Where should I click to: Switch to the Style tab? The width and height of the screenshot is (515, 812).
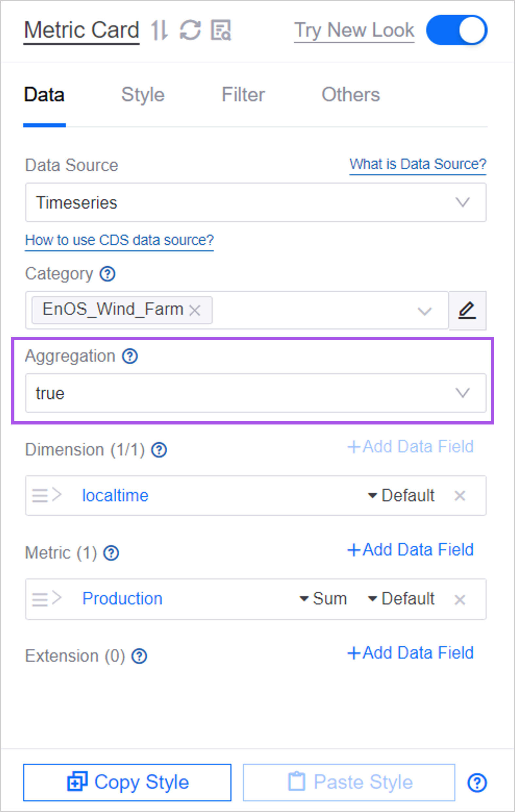[143, 95]
